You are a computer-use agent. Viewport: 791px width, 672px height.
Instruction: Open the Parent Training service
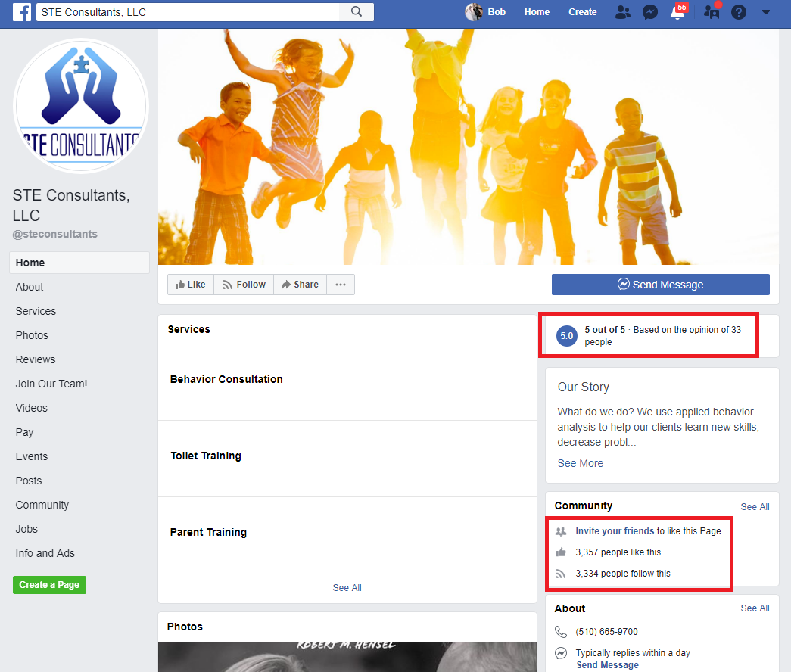(x=208, y=532)
